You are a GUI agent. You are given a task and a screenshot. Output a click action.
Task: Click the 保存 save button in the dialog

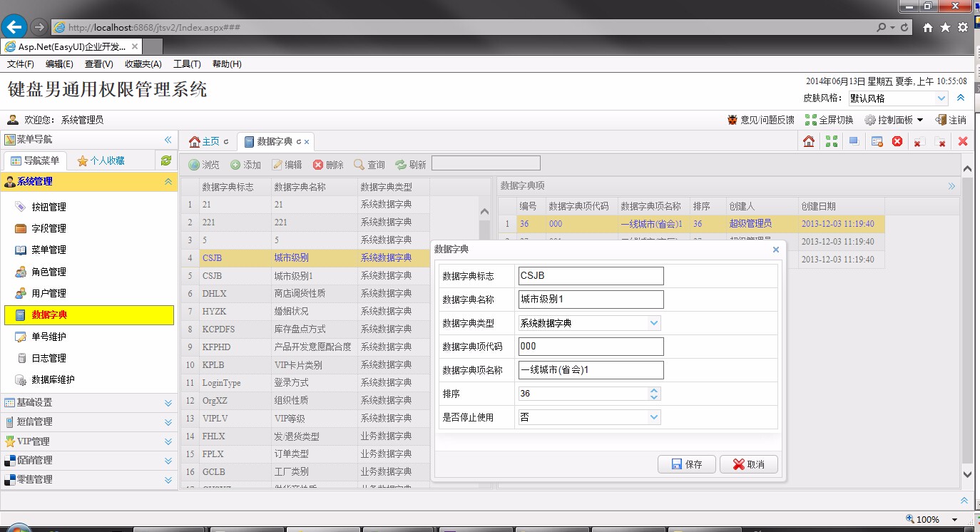tap(685, 464)
